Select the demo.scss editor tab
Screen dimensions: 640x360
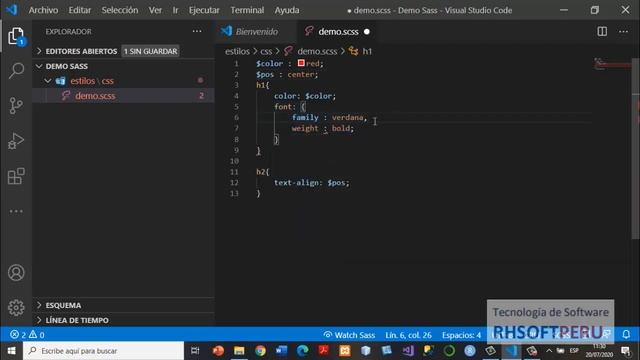click(338, 31)
